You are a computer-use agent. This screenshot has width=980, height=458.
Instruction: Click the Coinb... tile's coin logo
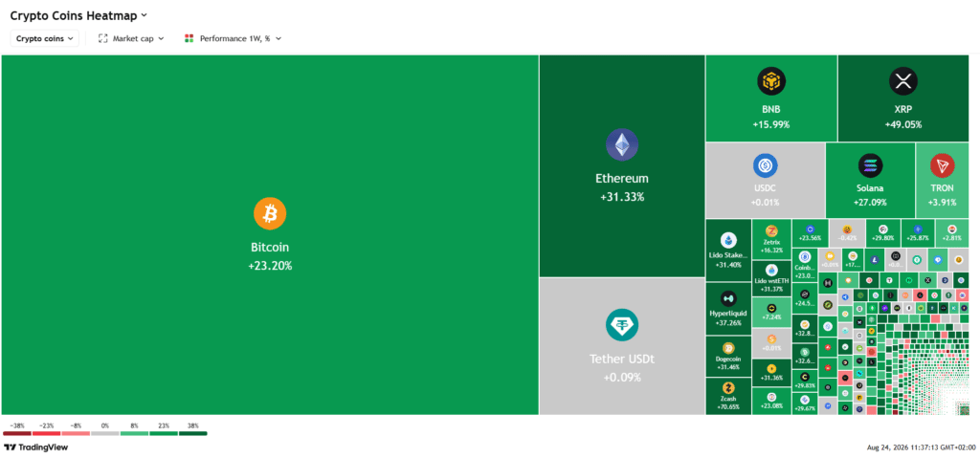(x=804, y=257)
